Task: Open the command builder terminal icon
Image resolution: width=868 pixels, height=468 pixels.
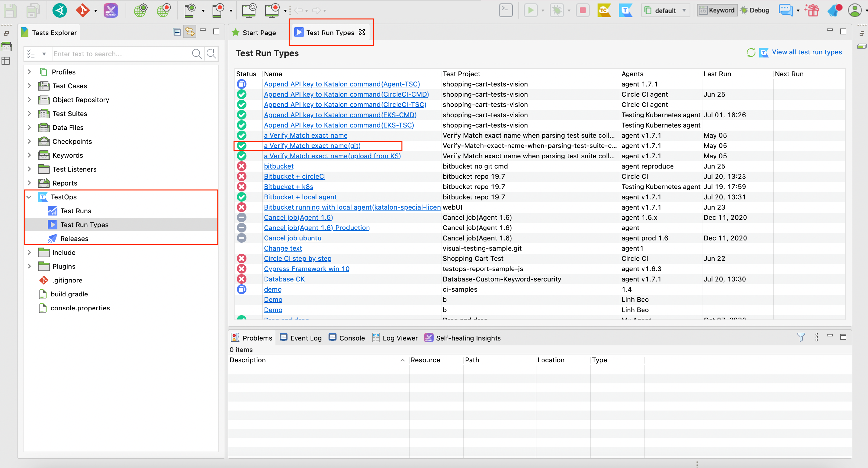Action: tap(505, 10)
